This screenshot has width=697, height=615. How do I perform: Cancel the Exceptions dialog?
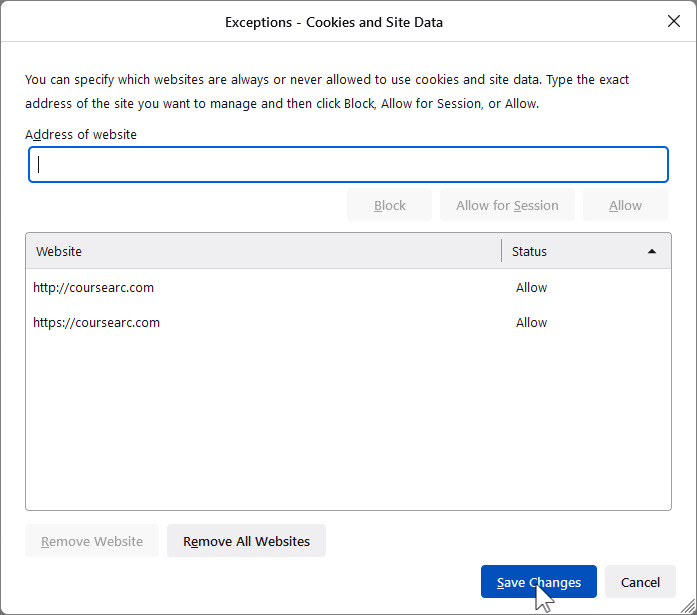(x=640, y=582)
